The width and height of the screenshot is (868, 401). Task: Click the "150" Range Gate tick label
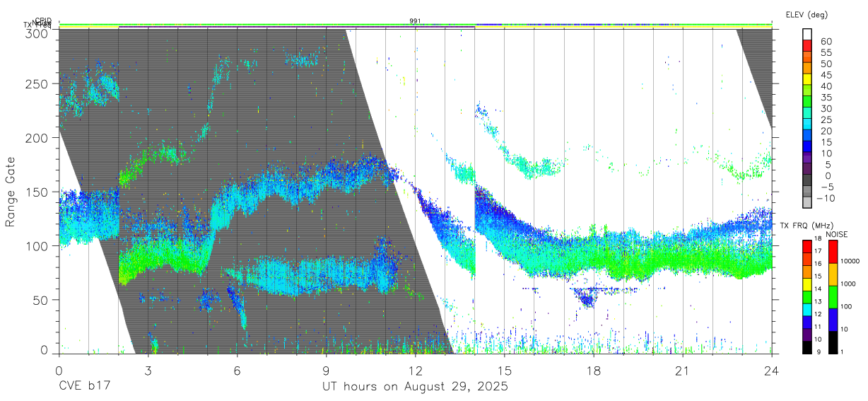tap(36, 192)
